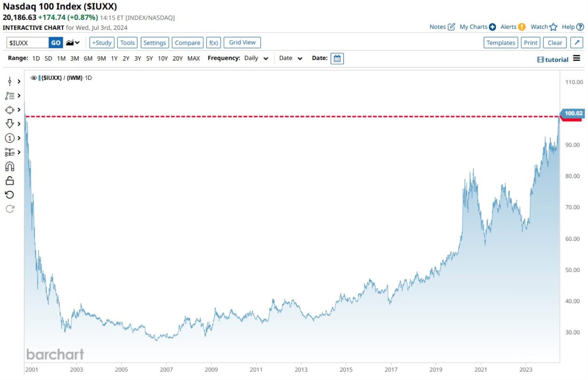Select the 20Y range
588x380 pixels.
[x=178, y=58]
